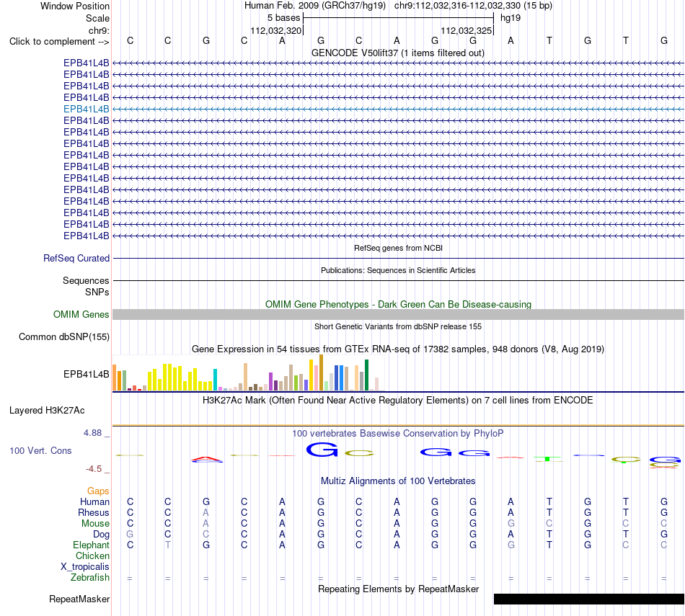Click the -4.5 PhyloP lower scale value
Image resolution: width=685 pixels, height=616 pixels.
point(94,469)
